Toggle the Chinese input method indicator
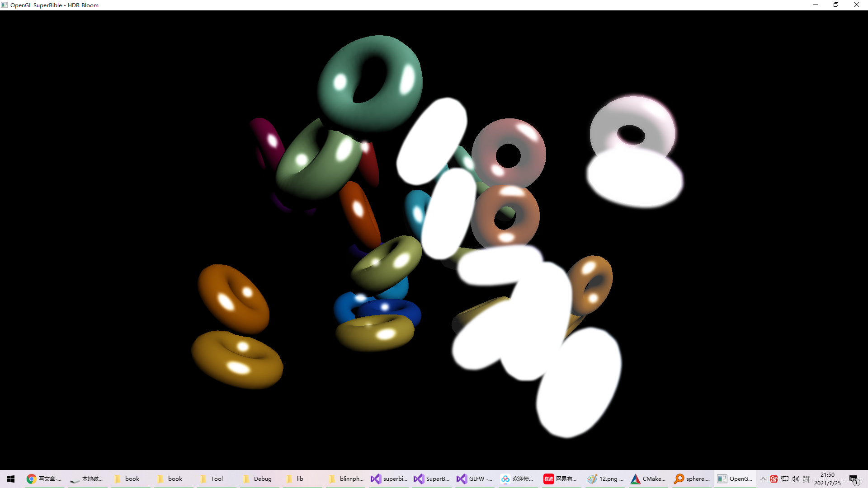This screenshot has height=488, width=868. [806, 479]
